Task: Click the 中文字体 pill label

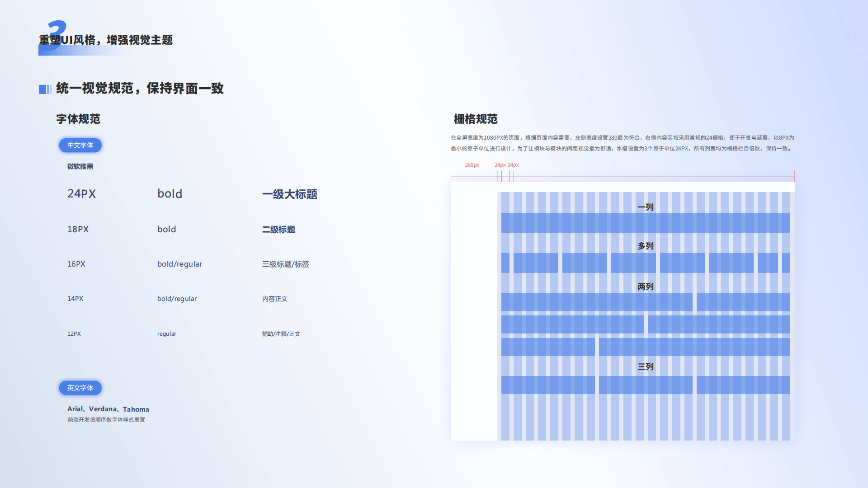Action: coord(80,145)
